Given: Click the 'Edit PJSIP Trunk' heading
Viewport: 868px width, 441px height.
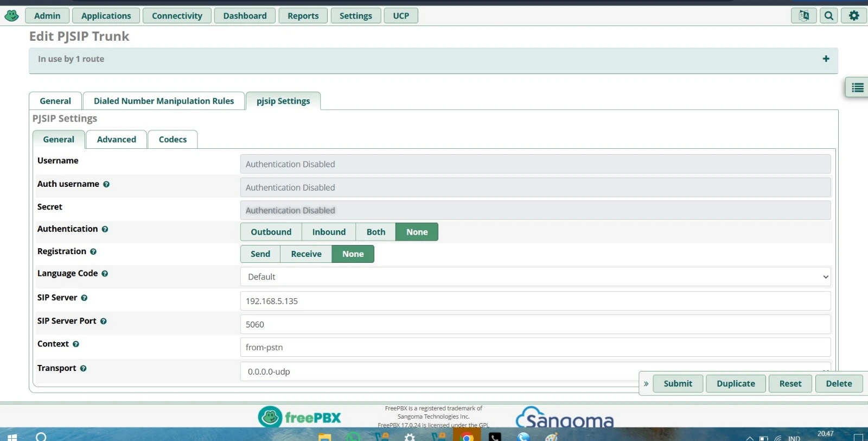Looking at the screenshot, I should [x=79, y=36].
